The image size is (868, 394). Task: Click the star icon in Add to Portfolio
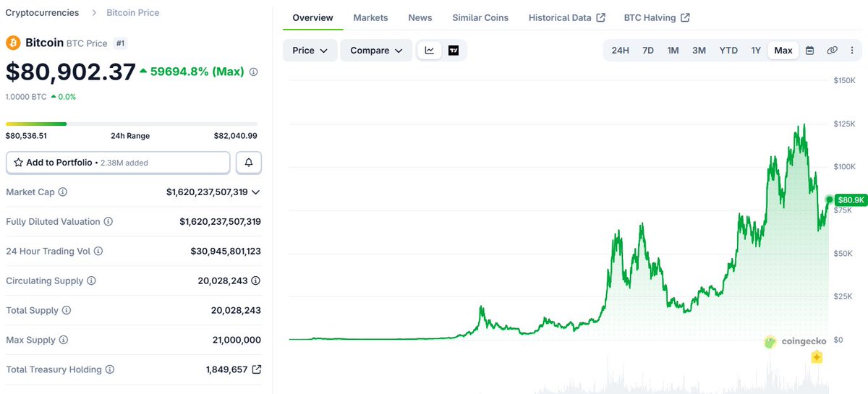pyautogui.click(x=18, y=163)
